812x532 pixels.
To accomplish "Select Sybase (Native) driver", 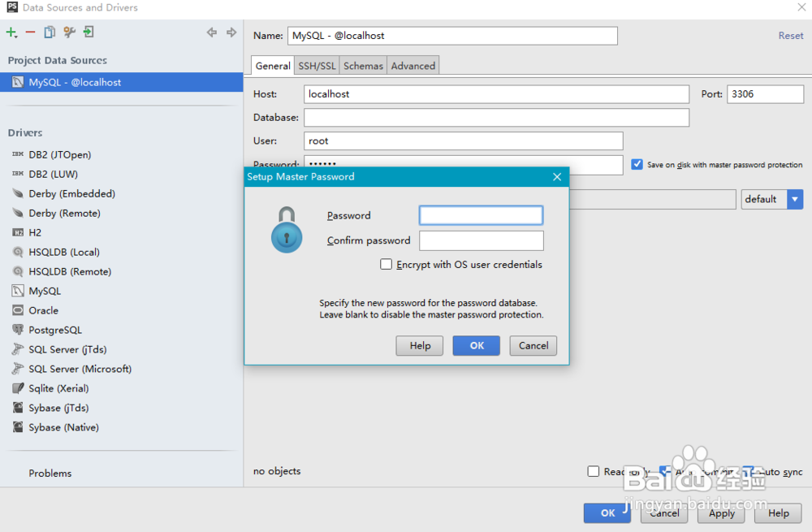I will tap(63, 427).
